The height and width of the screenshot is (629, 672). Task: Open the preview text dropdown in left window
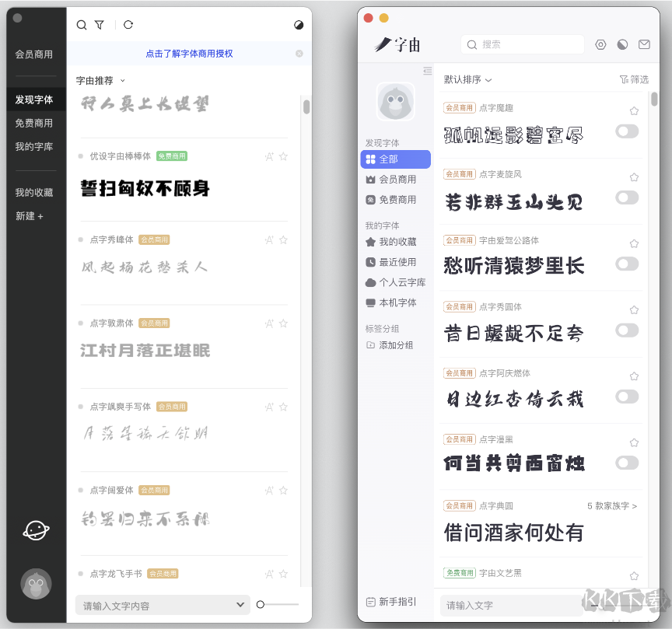tap(240, 604)
